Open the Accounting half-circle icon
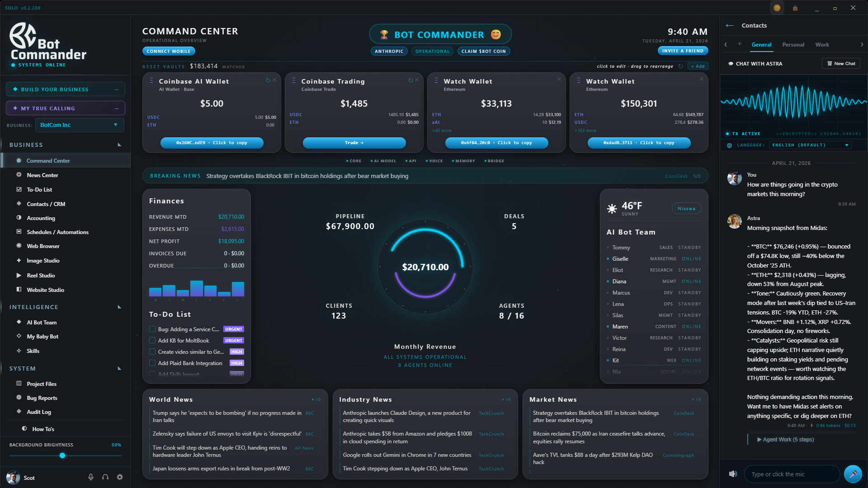The height and width of the screenshot is (488, 868). (x=19, y=217)
